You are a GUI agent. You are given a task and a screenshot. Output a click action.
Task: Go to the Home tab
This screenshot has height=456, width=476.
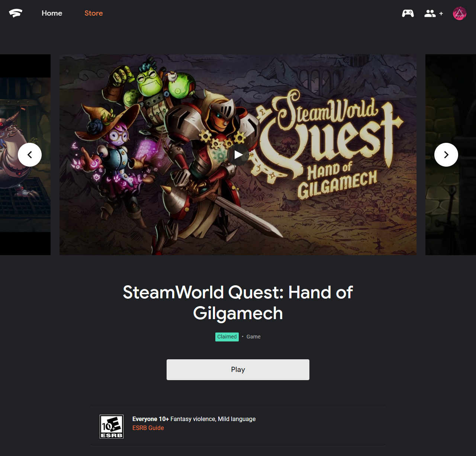pyautogui.click(x=52, y=13)
